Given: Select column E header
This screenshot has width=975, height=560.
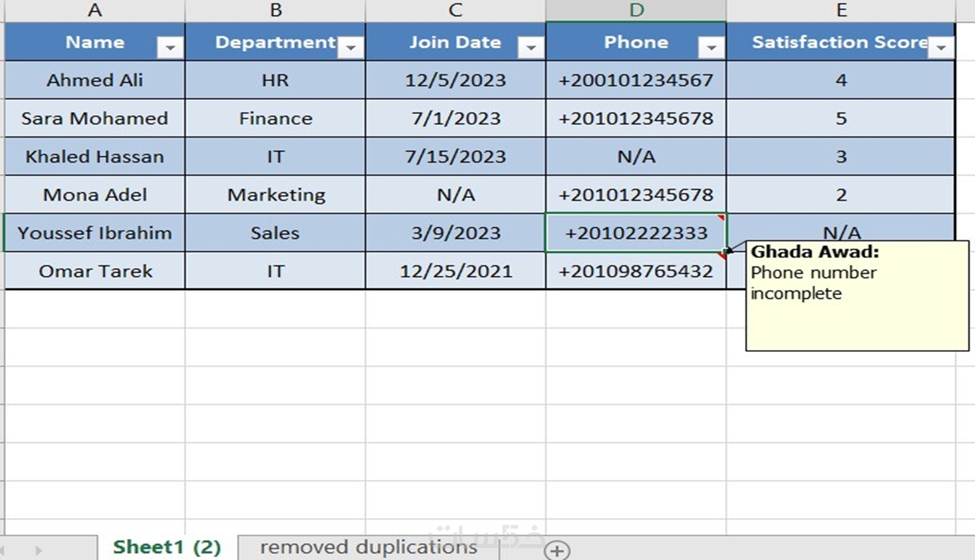Looking at the screenshot, I should 841,10.
